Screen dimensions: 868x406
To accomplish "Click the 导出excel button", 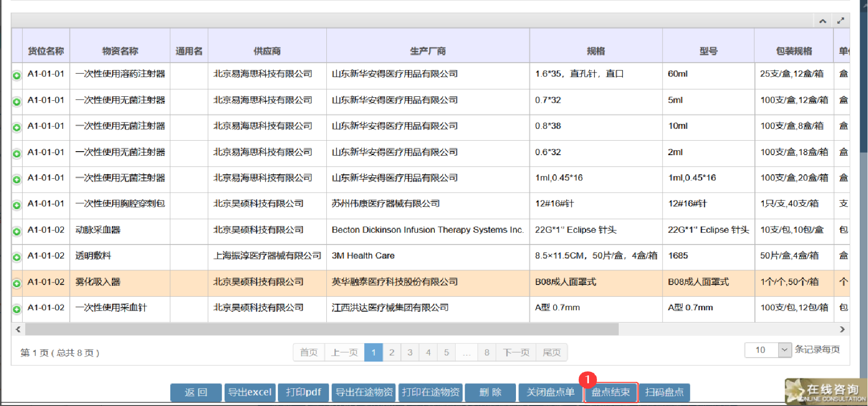I will (250, 393).
